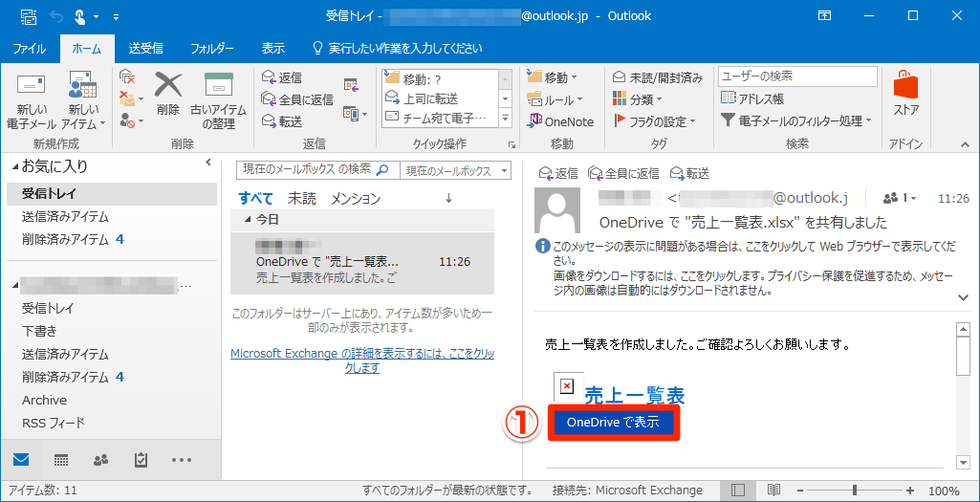Viewport: 980px width, 502px height.
Task: Switch to People view icon
Action: (100, 460)
